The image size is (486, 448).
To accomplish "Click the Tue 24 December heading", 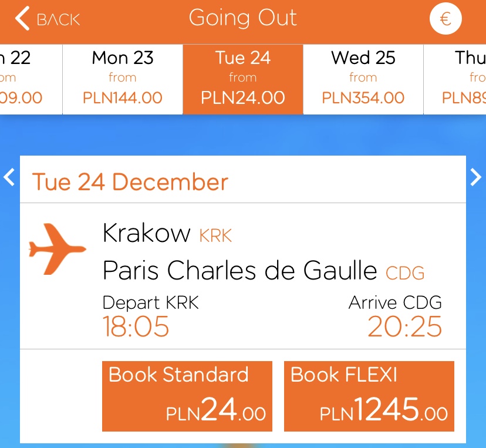I will [130, 182].
